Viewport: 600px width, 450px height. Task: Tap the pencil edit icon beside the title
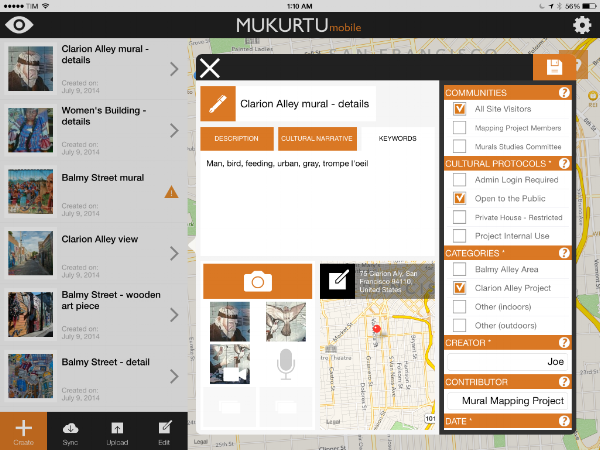218,104
